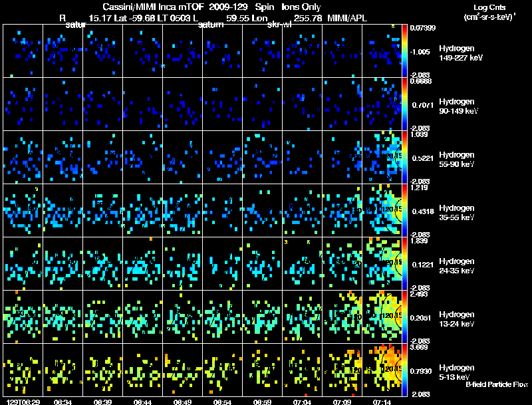The height and width of the screenshot is (405, 532).
Task: Select the 'Hydrogen 5-13 keV' row label
Action: tap(457, 372)
